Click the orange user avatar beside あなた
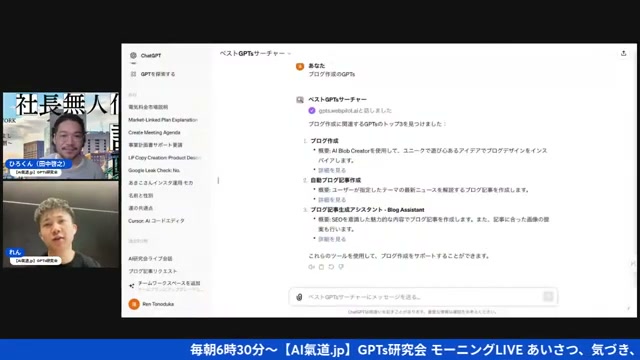Viewport: 640px width, 360px height. pyautogui.click(x=300, y=67)
